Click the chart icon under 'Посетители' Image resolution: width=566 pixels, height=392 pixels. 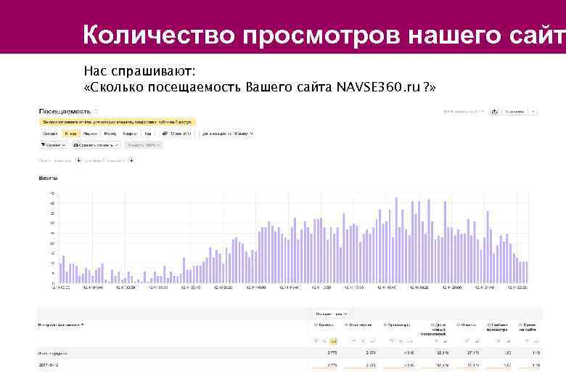tap(372, 340)
